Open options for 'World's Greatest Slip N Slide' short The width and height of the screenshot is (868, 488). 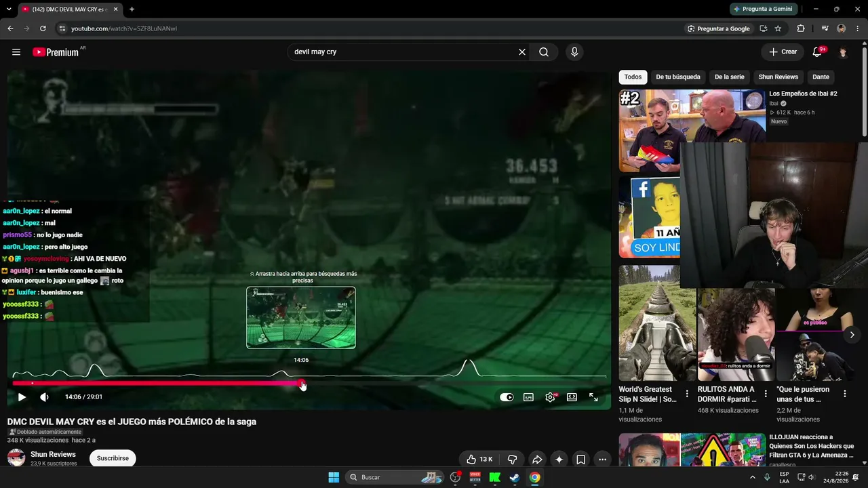[x=687, y=394]
